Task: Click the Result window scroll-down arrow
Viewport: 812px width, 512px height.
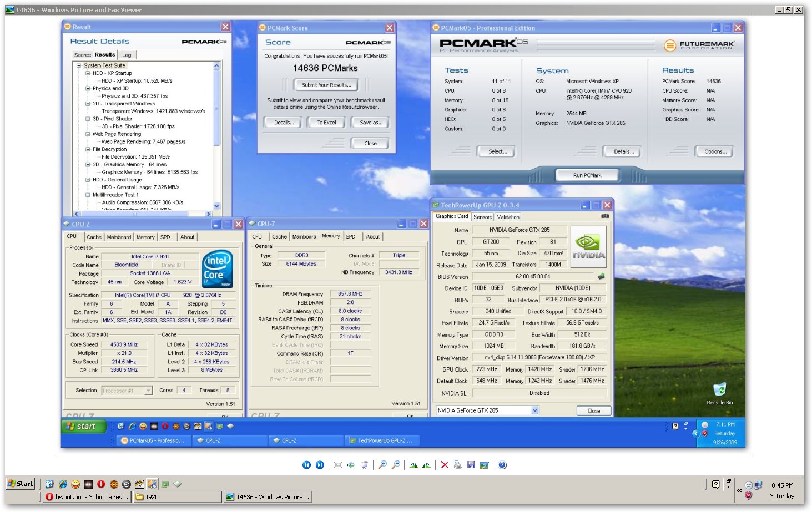Action: pyautogui.click(x=216, y=206)
